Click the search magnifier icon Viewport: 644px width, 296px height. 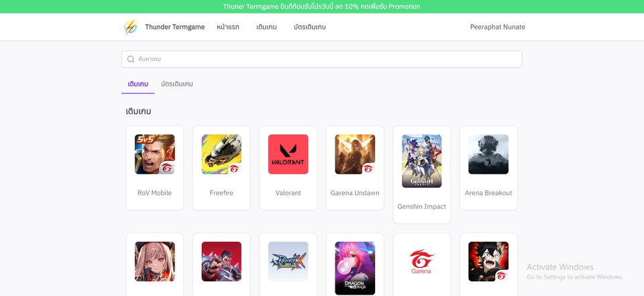point(131,59)
